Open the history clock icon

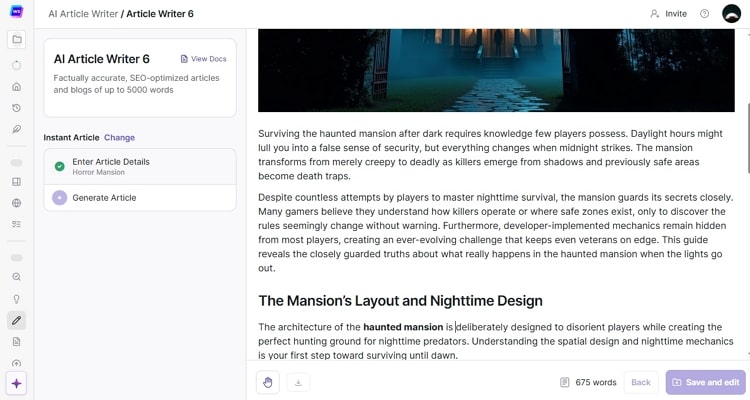point(16,108)
